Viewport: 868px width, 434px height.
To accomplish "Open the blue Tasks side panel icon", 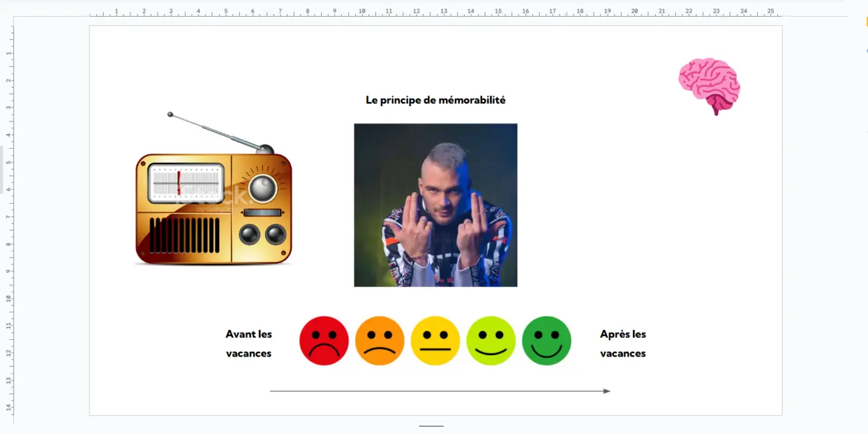I will coord(866,51).
